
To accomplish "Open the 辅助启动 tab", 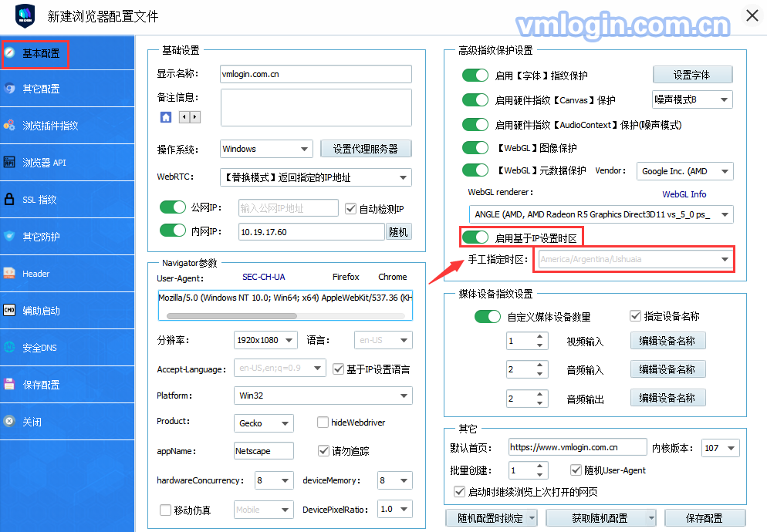I will tap(67, 311).
